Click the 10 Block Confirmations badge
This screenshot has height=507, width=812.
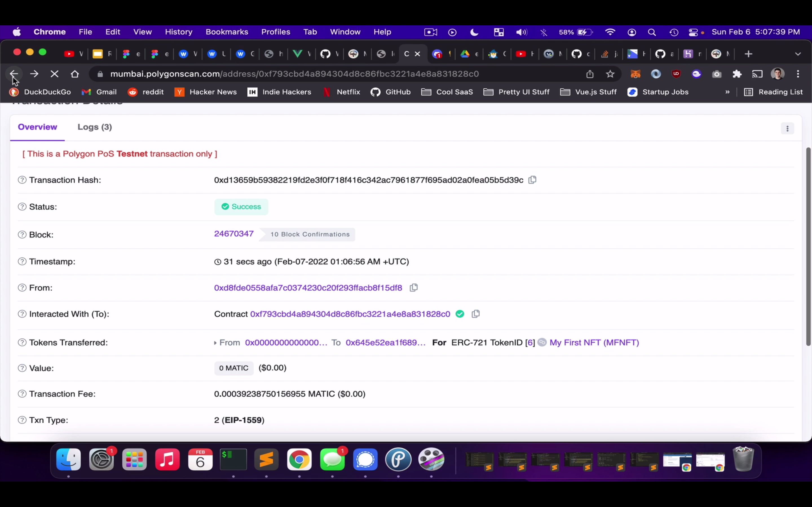click(x=309, y=234)
